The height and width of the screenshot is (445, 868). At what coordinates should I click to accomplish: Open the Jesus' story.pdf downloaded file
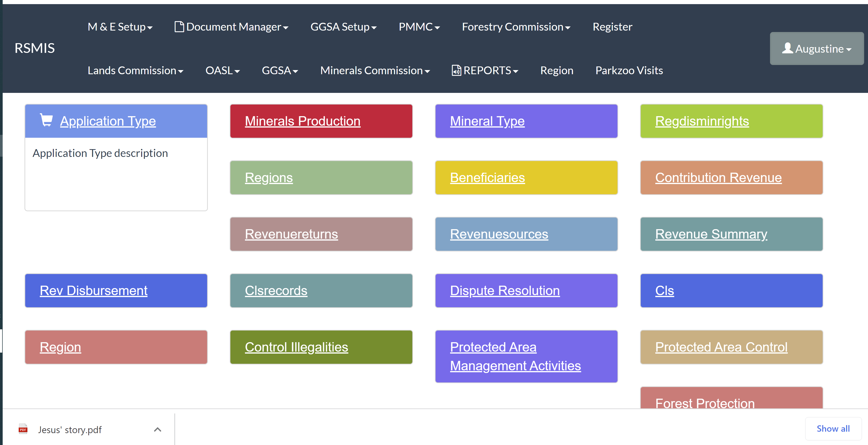point(70,430)
